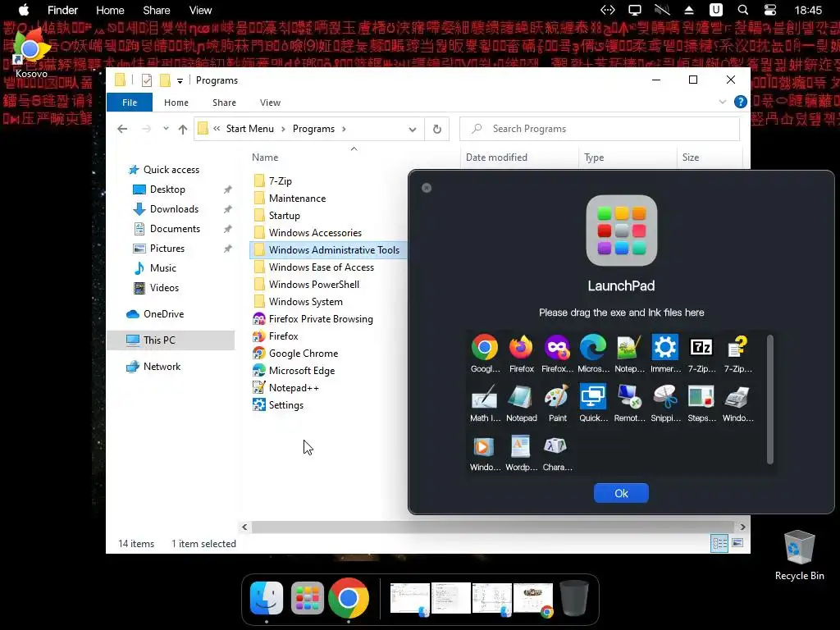This screenshot has height=630, width=840.
Task: Open the Finder menu in menu bar
Action: click(x=62, y=10)
